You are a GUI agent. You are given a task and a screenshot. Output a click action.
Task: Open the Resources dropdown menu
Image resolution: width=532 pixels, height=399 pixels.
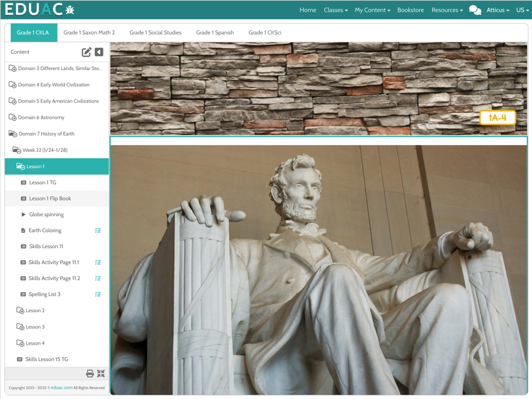click(x=447, y=10)
